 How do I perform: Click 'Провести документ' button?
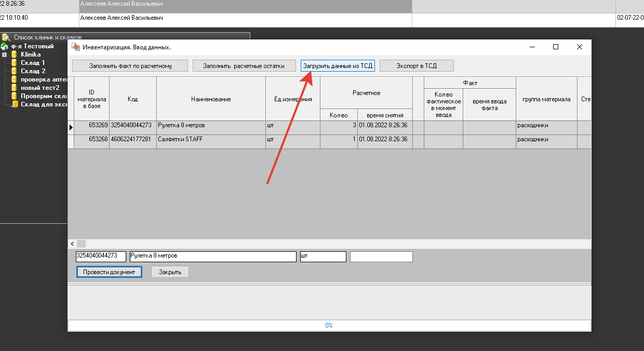click(x=109, y=272)
